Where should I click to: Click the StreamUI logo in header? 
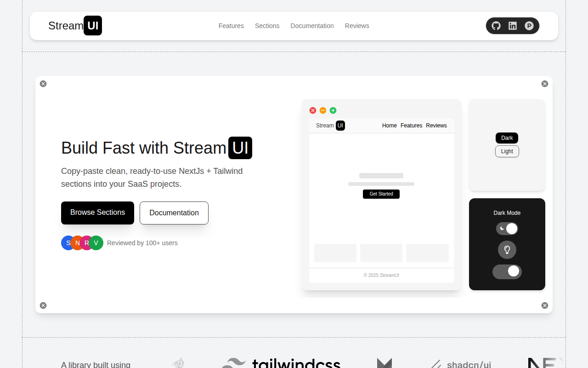(75, 26)
